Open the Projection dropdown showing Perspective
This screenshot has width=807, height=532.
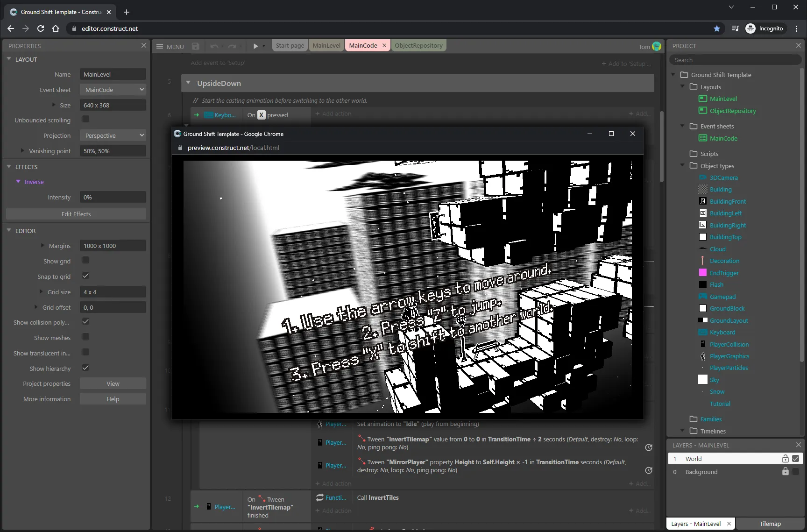coord(113,135)
